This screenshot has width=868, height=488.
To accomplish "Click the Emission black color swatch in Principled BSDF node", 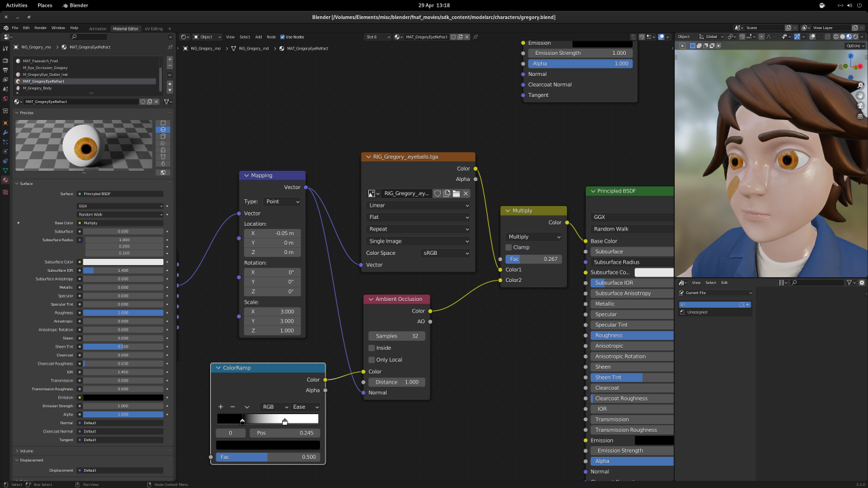I will pos(654,441).
